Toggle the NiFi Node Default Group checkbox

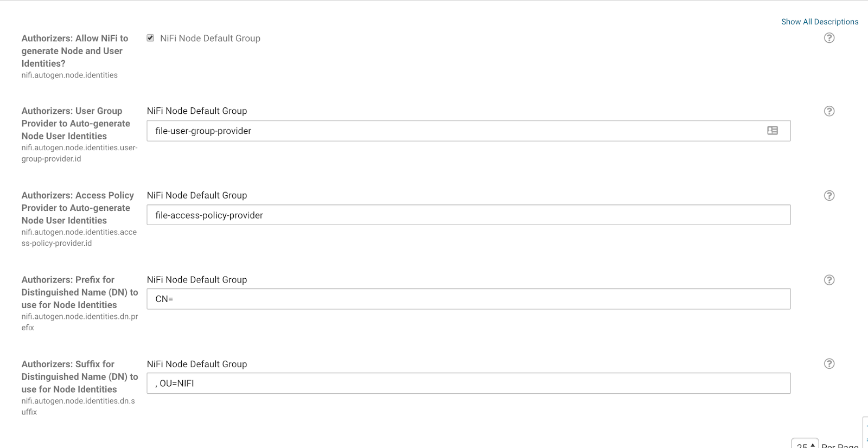click(150, 38)
